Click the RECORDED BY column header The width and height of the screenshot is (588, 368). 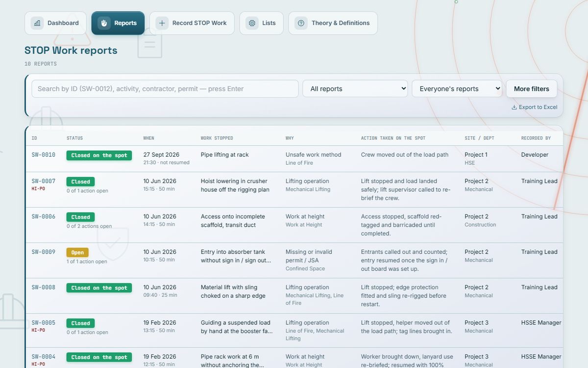click(x=536, y=138)
